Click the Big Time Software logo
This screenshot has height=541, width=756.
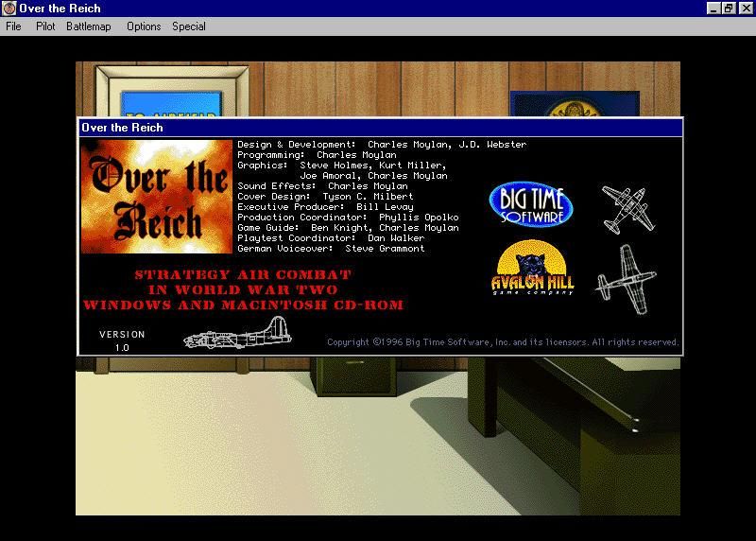[x=531, y=204]
